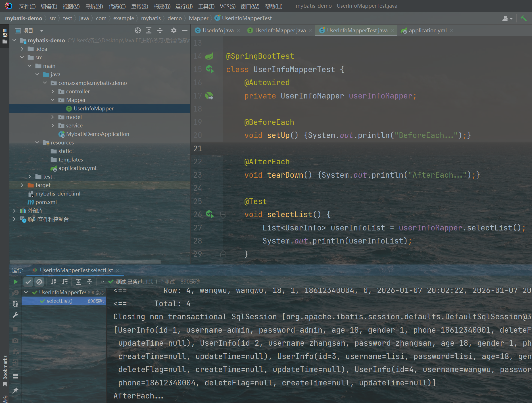
Task: Click the example breadcrumb
Action: pos(124,18)
